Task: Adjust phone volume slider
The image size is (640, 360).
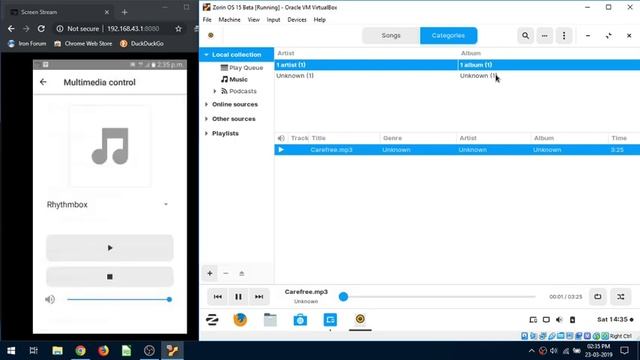Action: click(119, 300)
